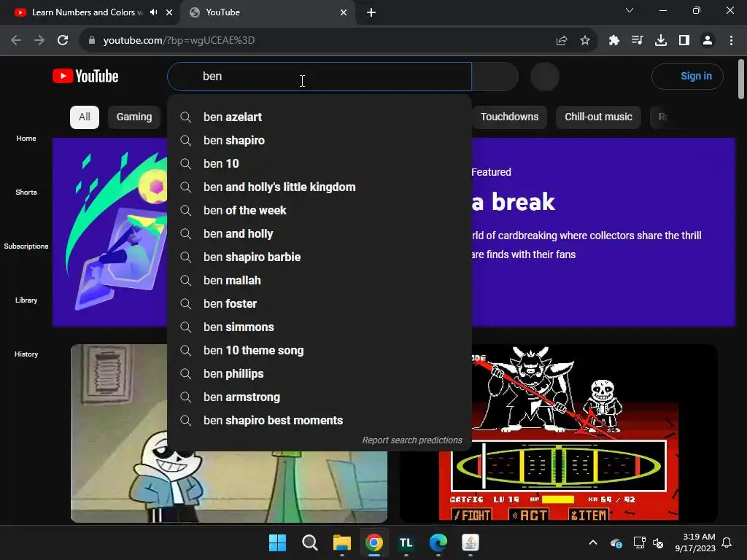Open Chrome three-dot menu
Image resolution: width=747 pixels, height=560 pixels.
pos(731,41)
